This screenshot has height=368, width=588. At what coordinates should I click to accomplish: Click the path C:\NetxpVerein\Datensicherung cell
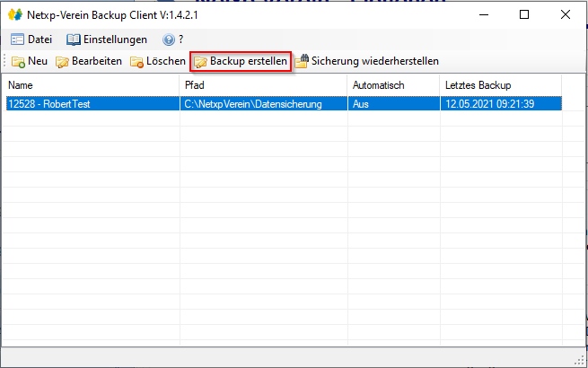(264, 104)
